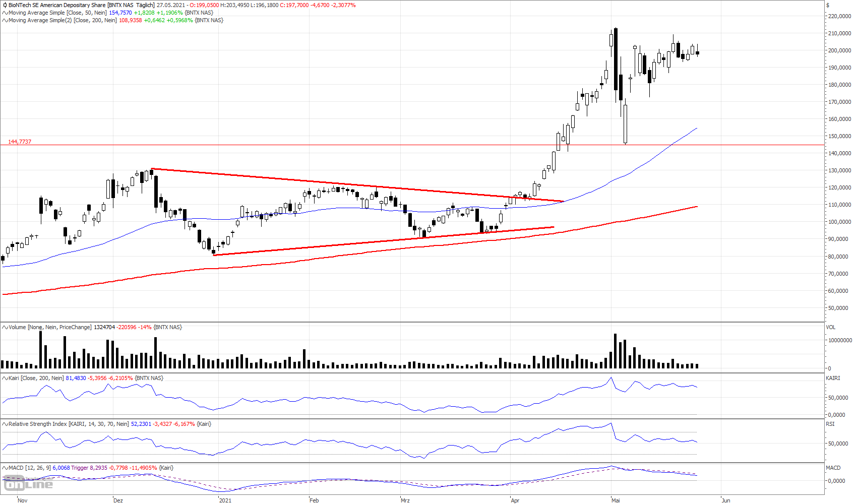This screenshot has height=504, width=857.
Task: Click the 200,0000 price axis label
Action: pos(840,50)
